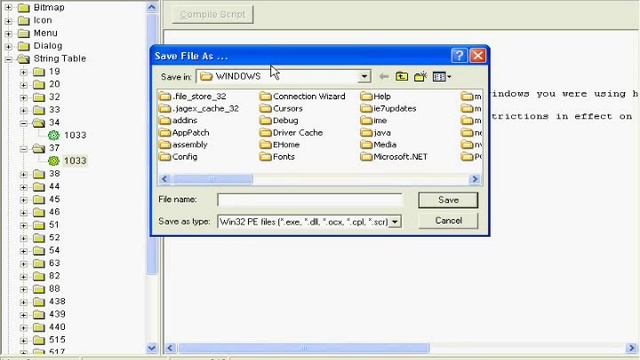The height and width of the screenshot is (360, 640).
Task: Select the Driver Cache folder
Action: coord(291,133)
